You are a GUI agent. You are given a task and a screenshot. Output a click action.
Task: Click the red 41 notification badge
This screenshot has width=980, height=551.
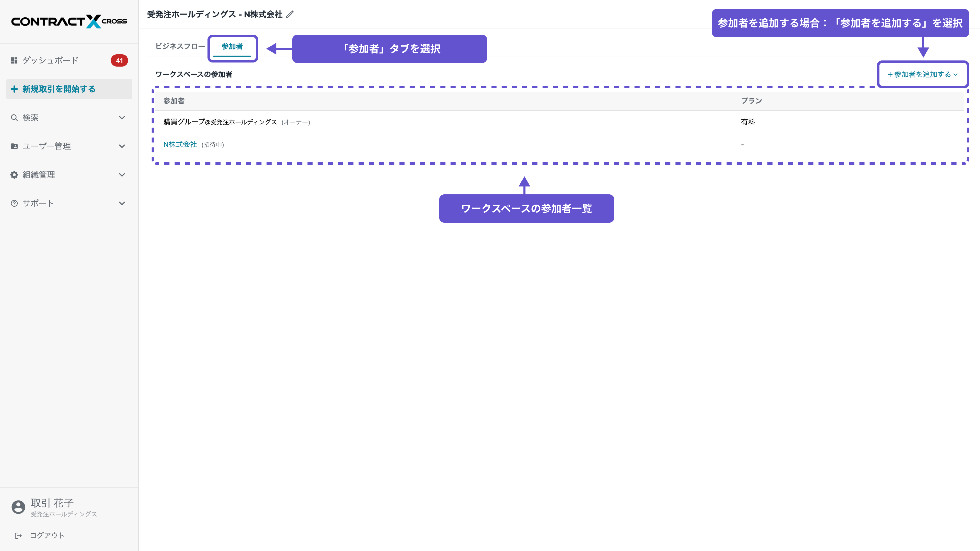pos(119,60)
